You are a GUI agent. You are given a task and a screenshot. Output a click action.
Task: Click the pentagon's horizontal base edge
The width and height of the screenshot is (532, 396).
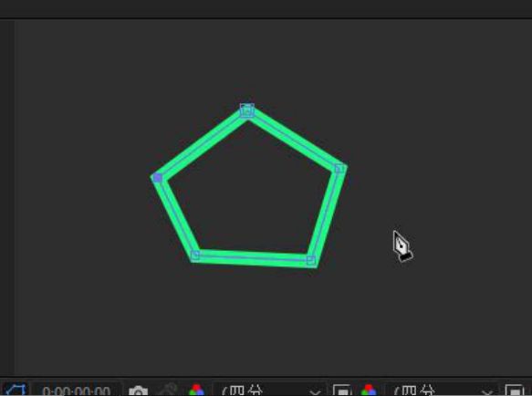253,258
